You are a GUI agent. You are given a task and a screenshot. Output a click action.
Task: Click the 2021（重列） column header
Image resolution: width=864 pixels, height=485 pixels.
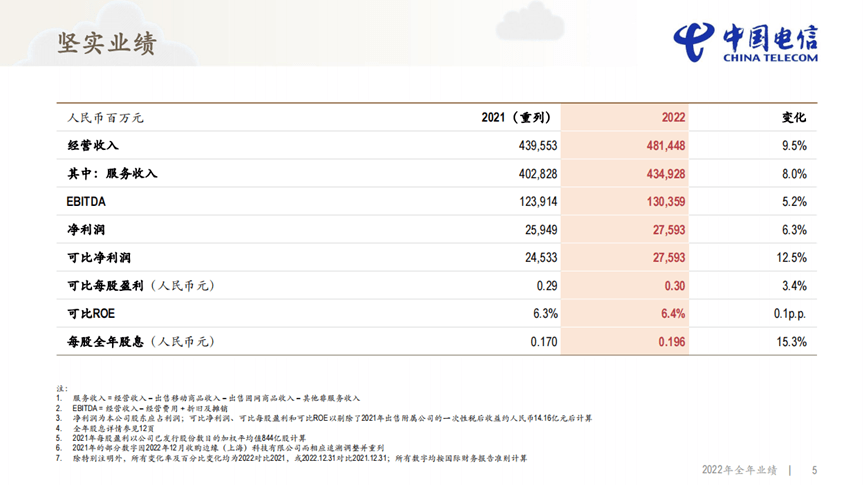[x=516, y=117]
